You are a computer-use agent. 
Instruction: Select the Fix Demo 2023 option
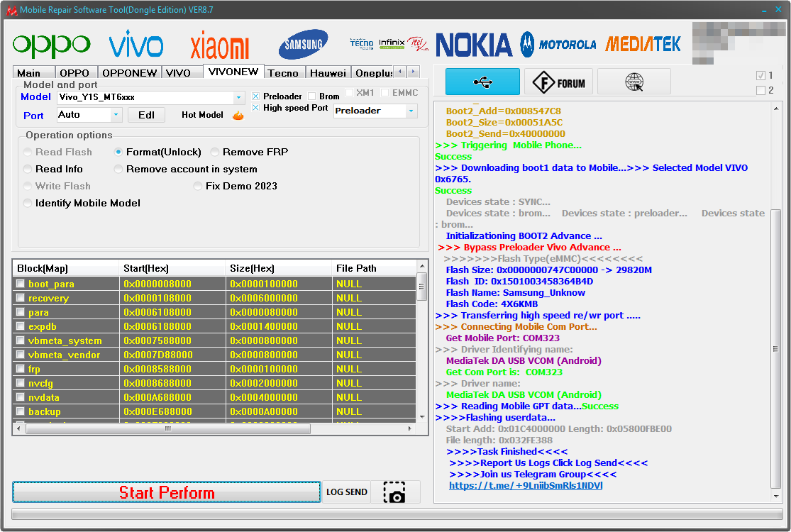198,186
